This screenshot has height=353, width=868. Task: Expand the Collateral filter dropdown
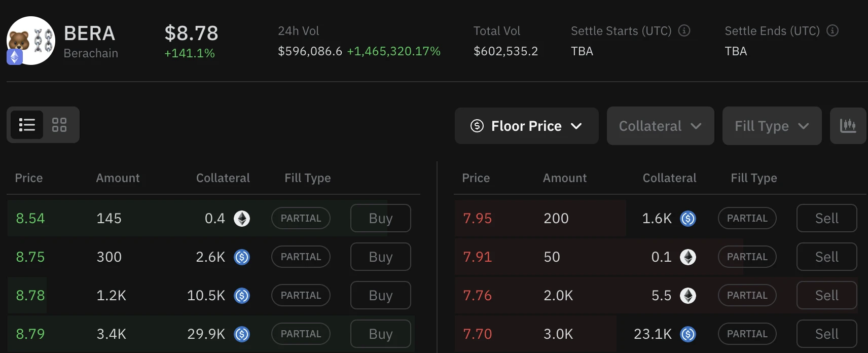click(x=660, y=126)
